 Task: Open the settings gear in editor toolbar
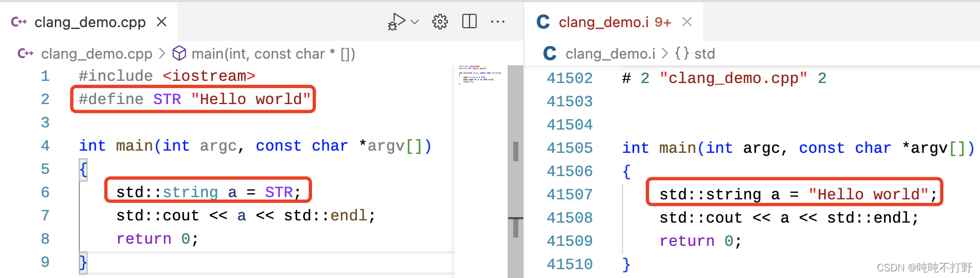click(440, 22)
